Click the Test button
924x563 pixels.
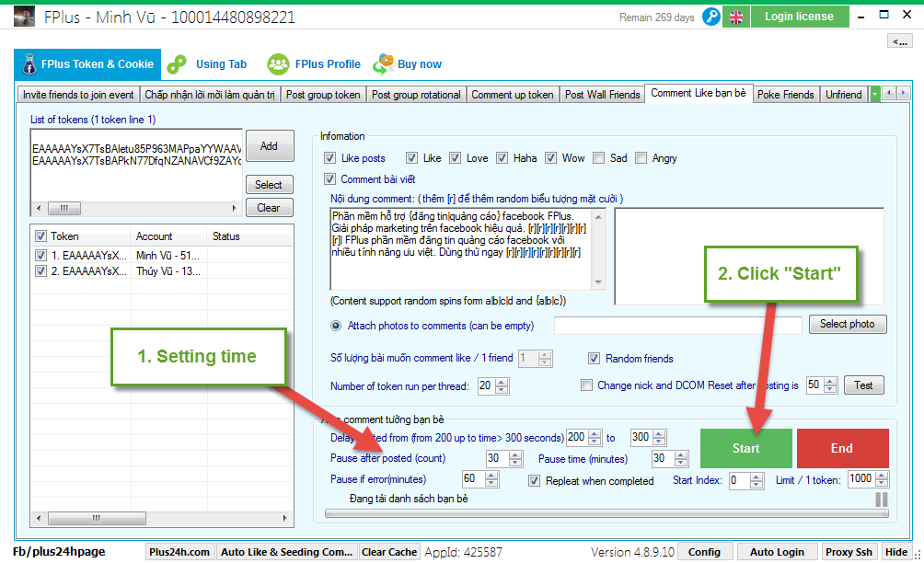pos(864,385)
